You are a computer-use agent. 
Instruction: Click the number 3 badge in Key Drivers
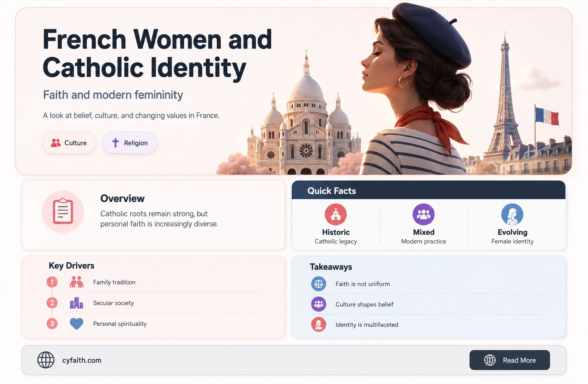(52, 324)
